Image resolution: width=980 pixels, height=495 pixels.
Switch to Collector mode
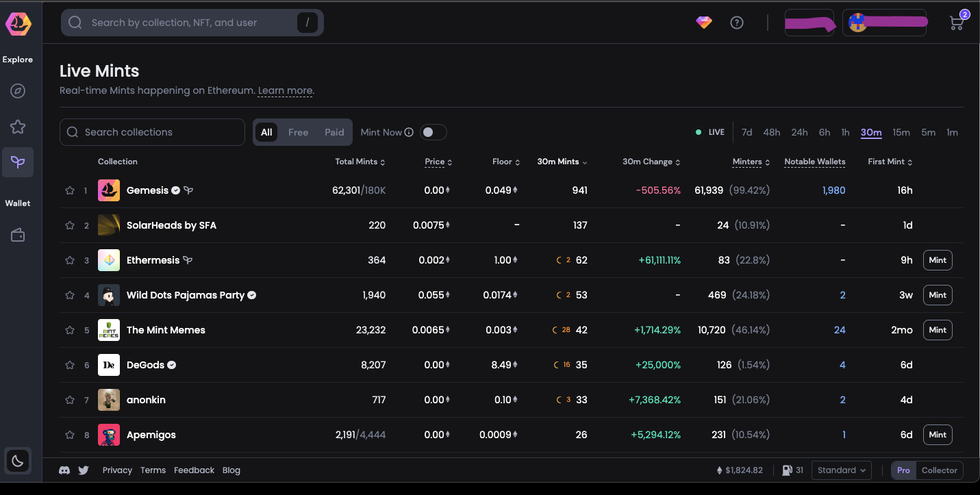point(939,470)
